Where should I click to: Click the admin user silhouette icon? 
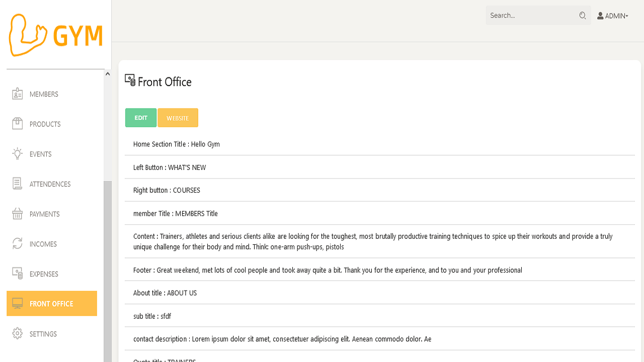click(x=600, y=16)
